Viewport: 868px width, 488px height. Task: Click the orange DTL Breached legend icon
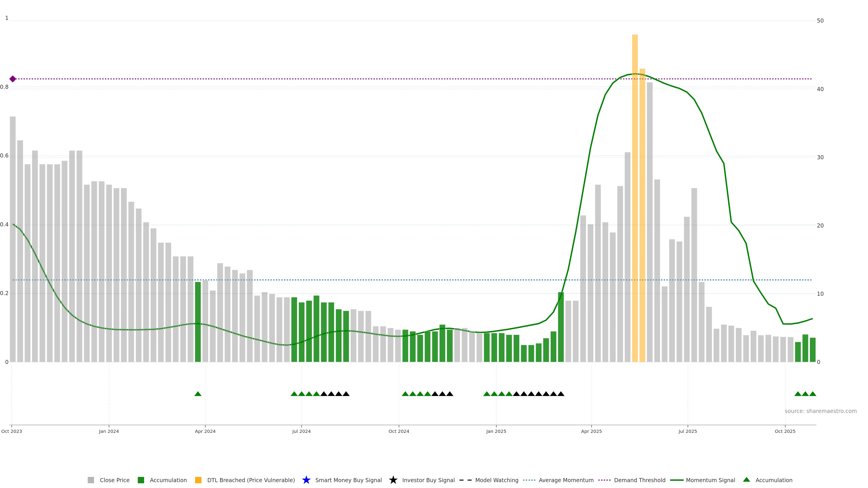click(198, 480)
